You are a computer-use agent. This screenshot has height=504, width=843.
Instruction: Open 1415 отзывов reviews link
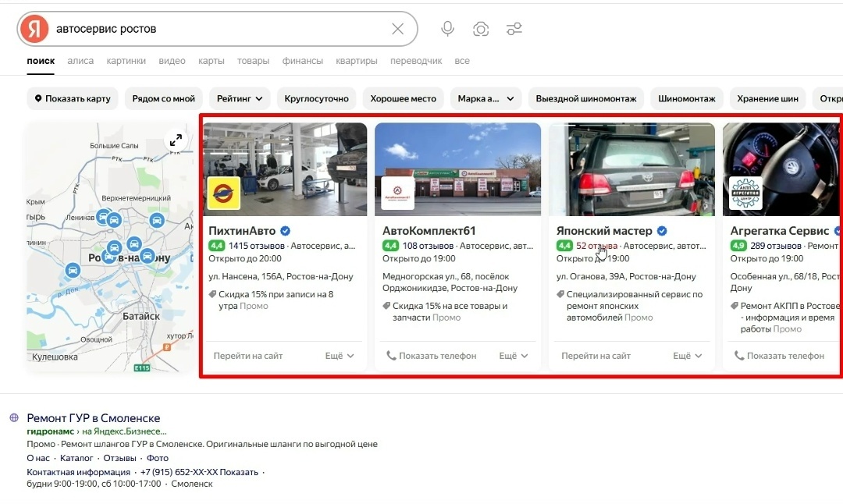pos(257,246)
